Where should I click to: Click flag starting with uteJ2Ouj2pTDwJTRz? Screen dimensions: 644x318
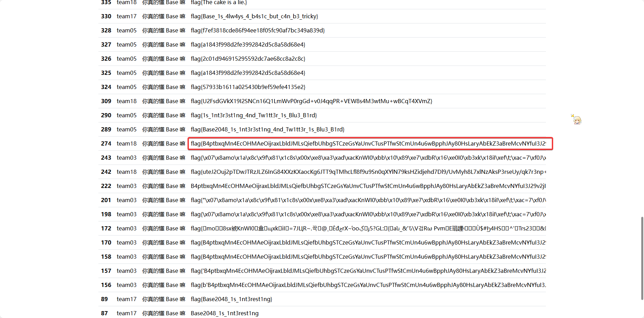(x=368, y=172)
